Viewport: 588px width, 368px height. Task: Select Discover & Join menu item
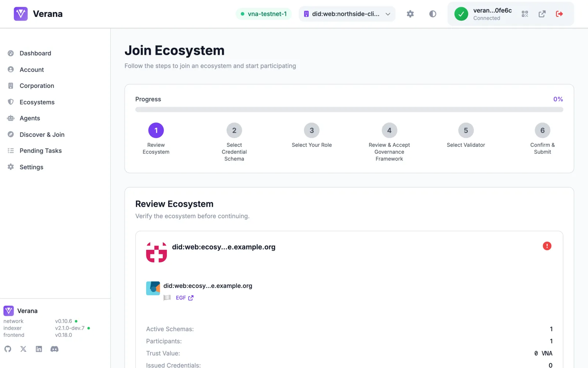point(42,135)
